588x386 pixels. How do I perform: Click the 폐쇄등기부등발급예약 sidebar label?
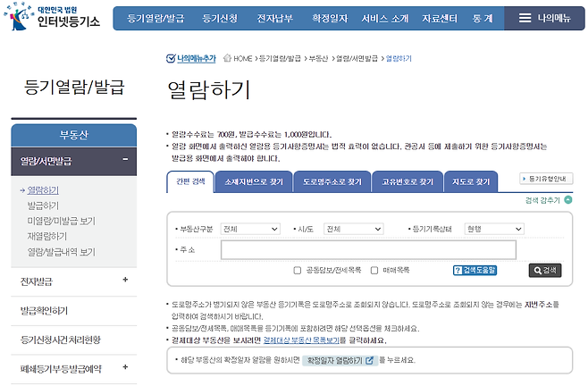click(x=61, y=369)
